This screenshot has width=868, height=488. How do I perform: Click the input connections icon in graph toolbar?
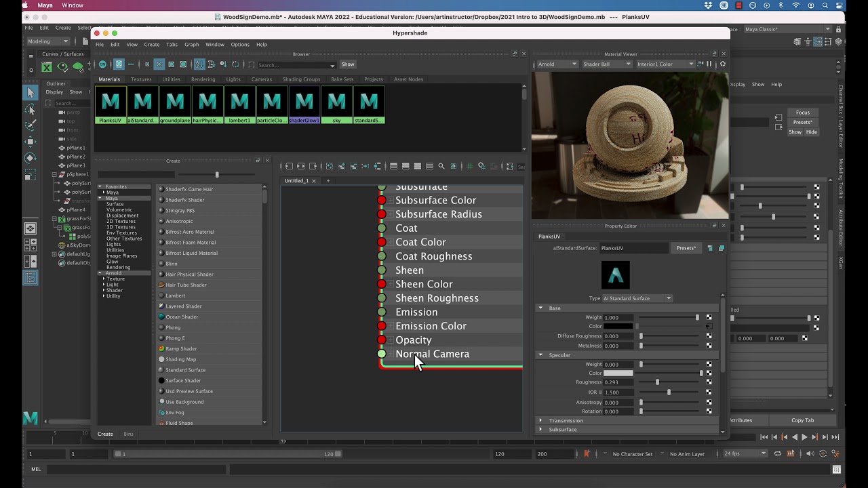(289, 166)
